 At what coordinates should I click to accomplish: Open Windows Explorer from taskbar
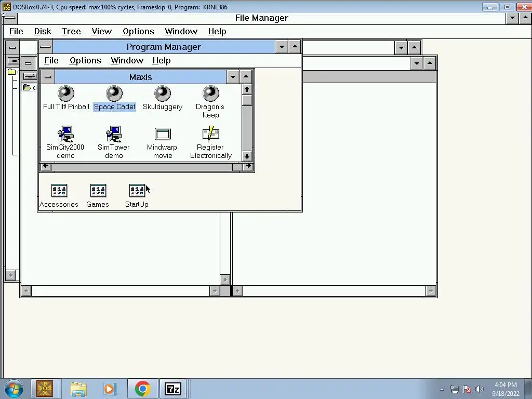pos(78,389)
